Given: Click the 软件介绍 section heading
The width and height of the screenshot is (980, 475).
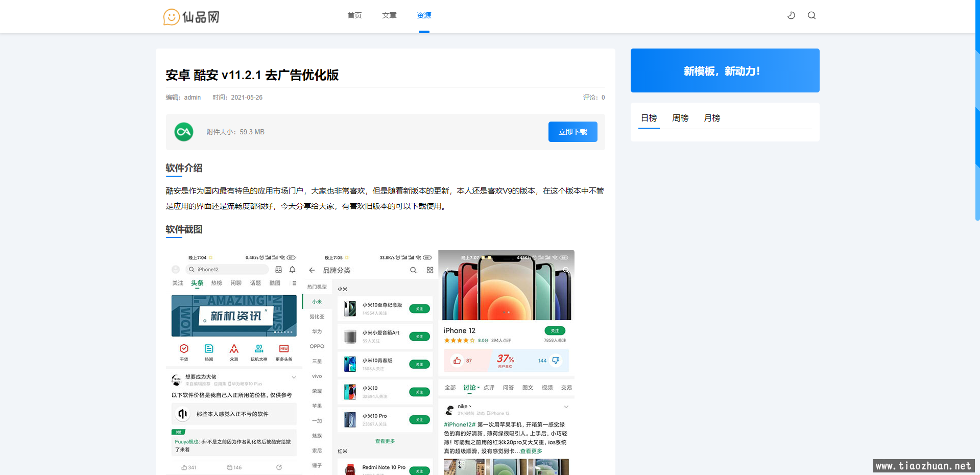Looking at the screenshot, I should 184,168.
